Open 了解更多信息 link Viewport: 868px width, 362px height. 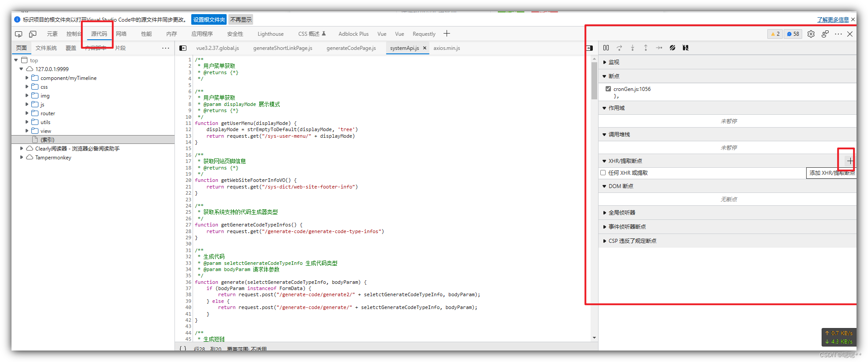pyautogui.click(x=833, y=19)
